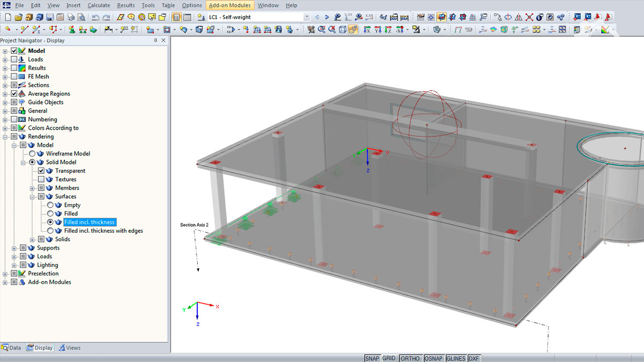Expand the Supports tree node
644x362 pixels.
14,248
